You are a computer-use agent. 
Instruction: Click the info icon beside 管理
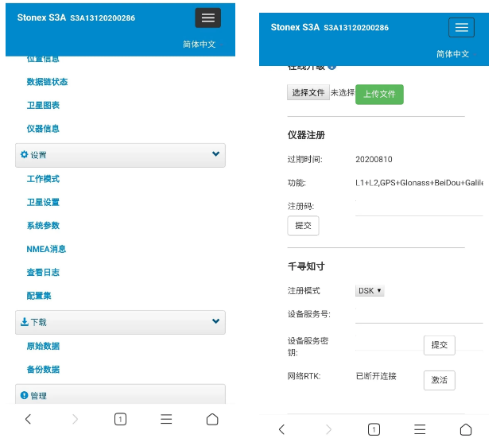[x=24, y=395]
